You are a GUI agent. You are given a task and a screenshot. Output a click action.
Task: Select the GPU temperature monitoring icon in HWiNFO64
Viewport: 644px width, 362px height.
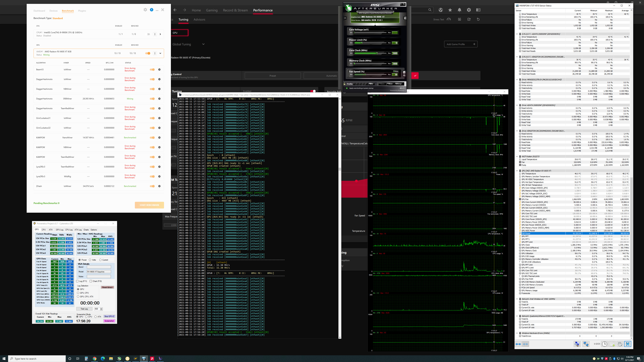(x=521, y=174)
